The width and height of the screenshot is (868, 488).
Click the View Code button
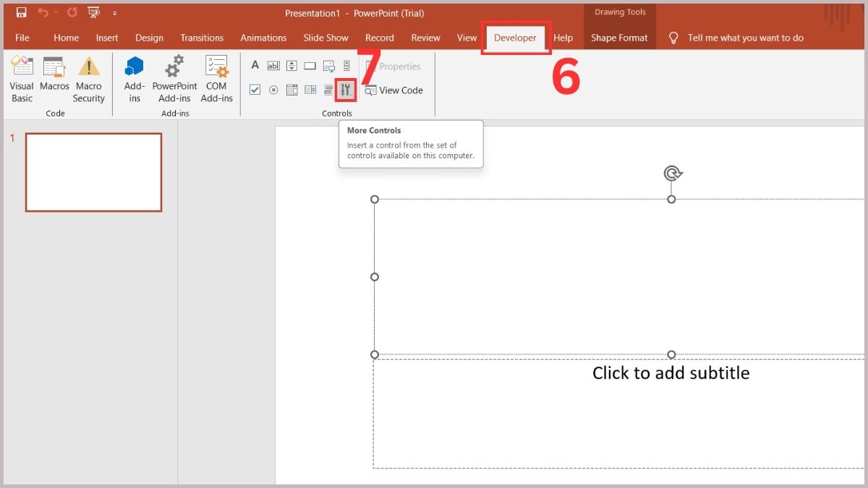[394, 90]
